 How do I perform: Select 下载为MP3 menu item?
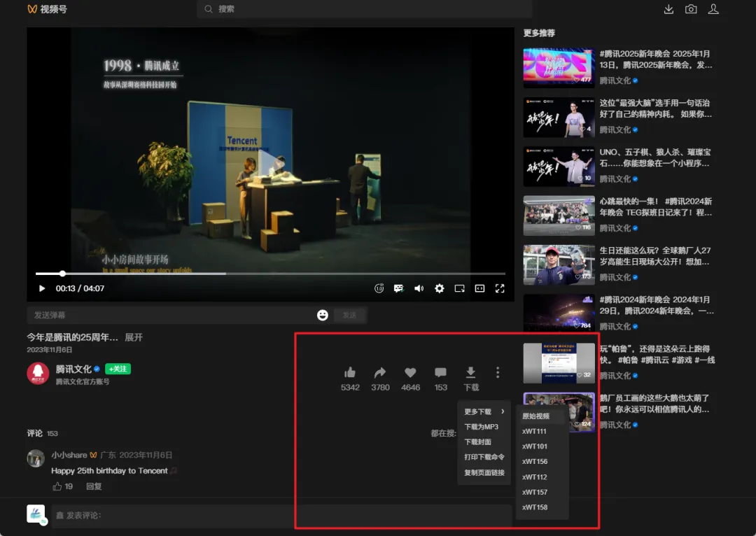coord(484,427)
